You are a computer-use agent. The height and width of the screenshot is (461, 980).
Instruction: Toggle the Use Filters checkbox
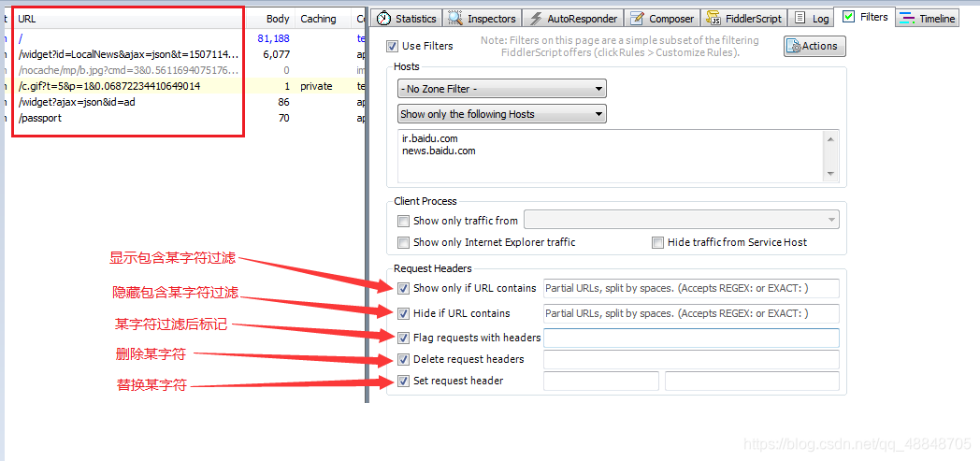(x=392, y=46)
